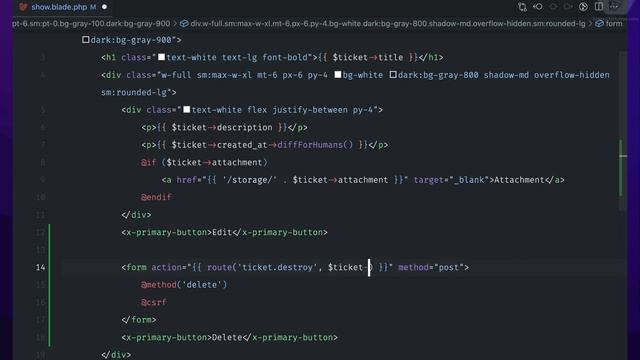This screenshot has width=640, height=360.
Task: Click 'text-lg' class in the h1 tag
Action: pyautogui.click(x=240, y=58)
